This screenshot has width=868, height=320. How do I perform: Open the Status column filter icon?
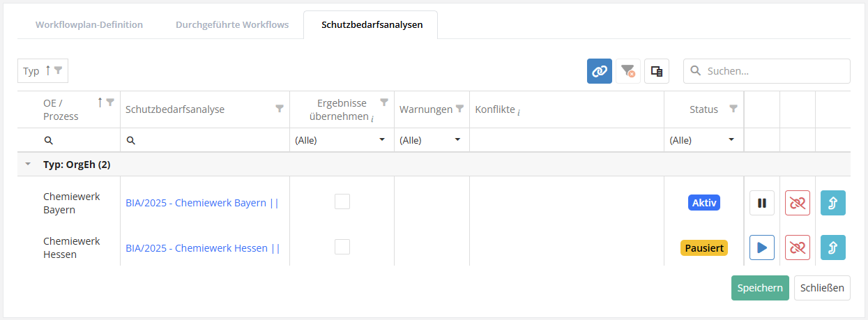(733, 109)
